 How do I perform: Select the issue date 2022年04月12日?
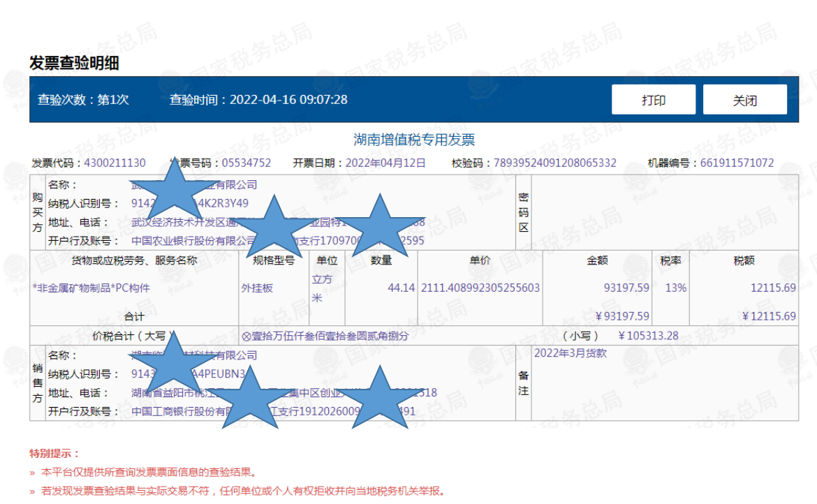pyautogui.click(x=385, y=163)
